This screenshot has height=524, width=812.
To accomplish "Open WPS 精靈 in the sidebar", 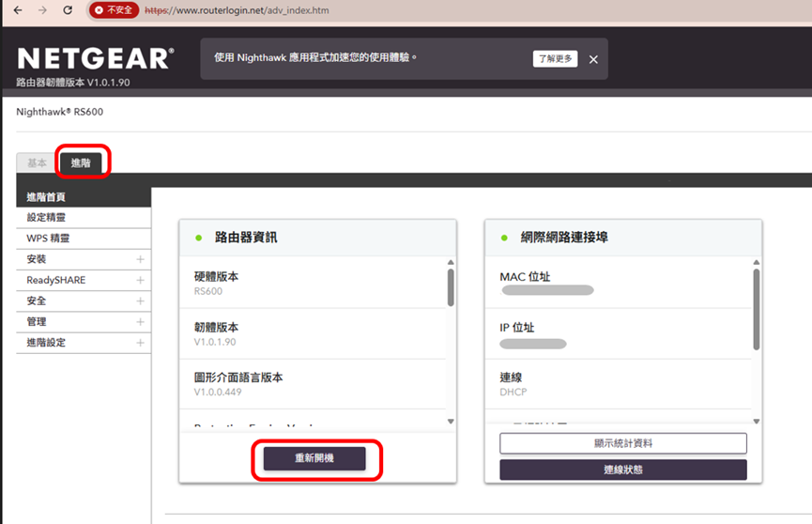I will [84, 239].
